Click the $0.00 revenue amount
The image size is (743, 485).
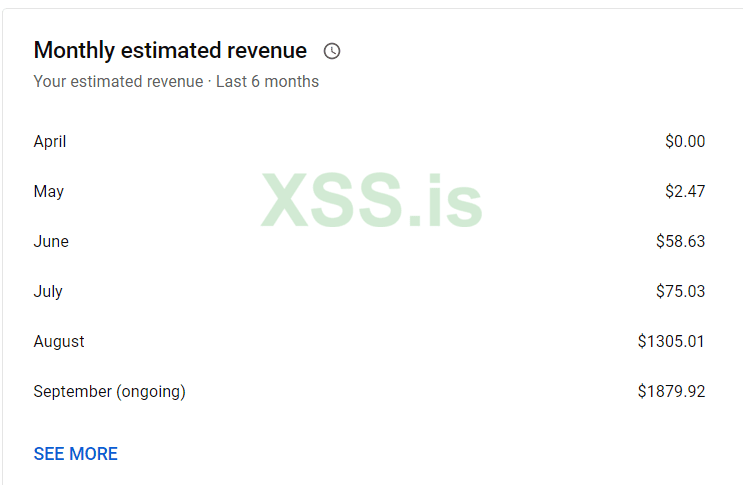(685, 142)
